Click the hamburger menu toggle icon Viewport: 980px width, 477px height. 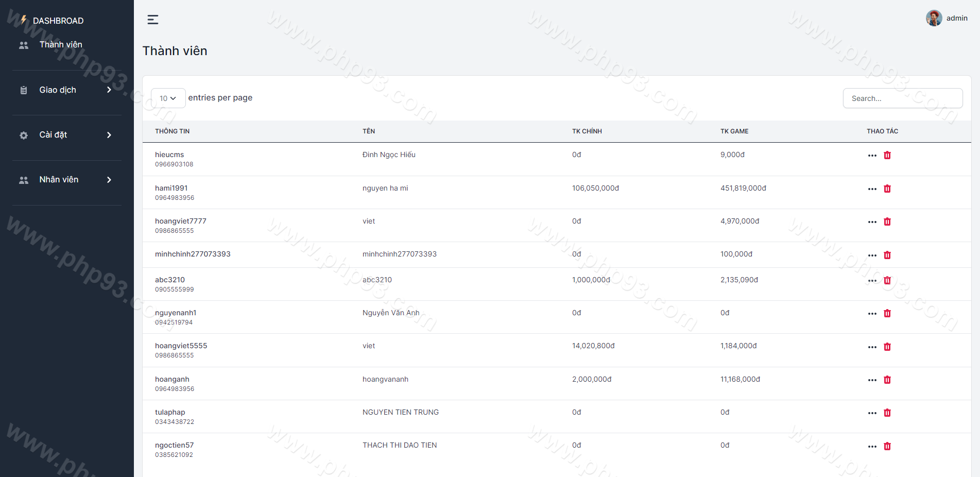[x=152, y=20]
